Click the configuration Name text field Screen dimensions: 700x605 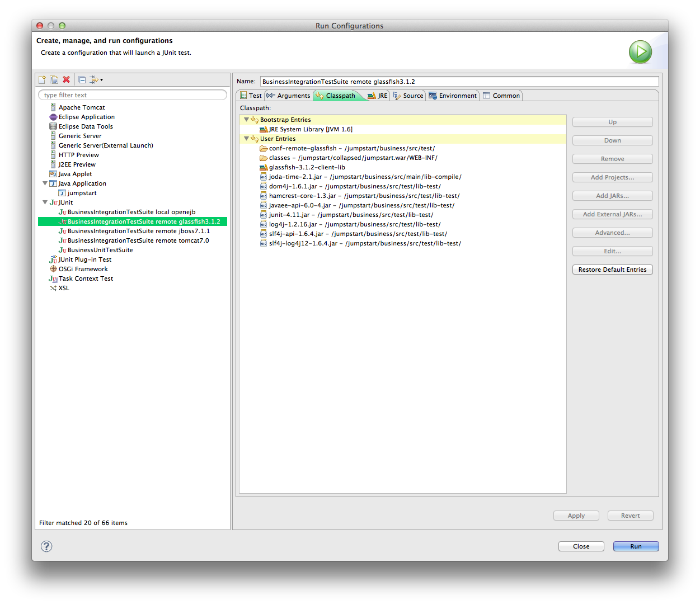click(x=459, y=82)
